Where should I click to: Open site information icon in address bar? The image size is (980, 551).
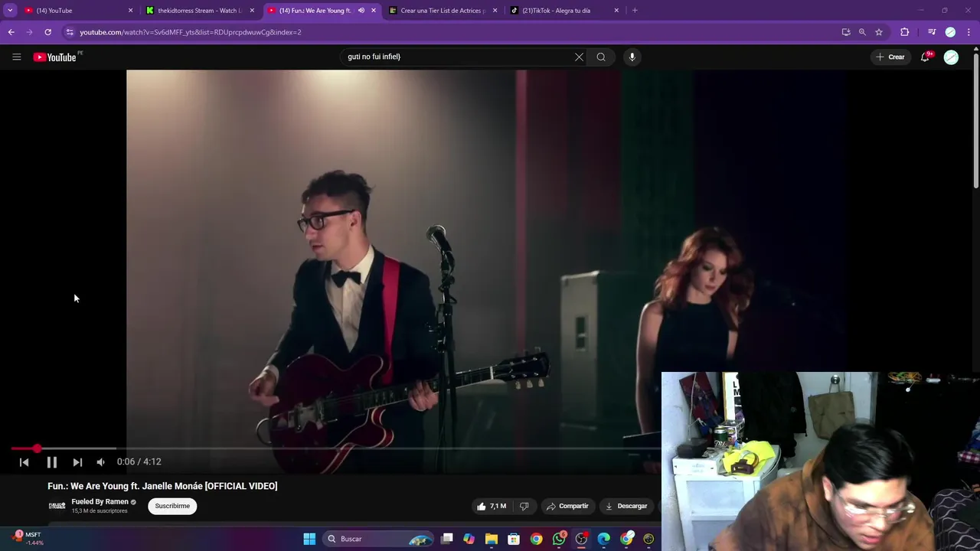[70, 32]
